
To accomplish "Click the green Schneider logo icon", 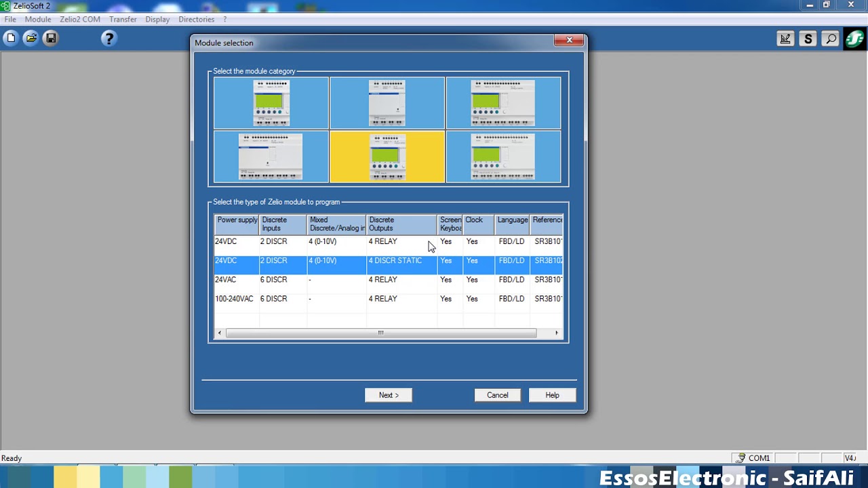I will click(x=855, y=39).
